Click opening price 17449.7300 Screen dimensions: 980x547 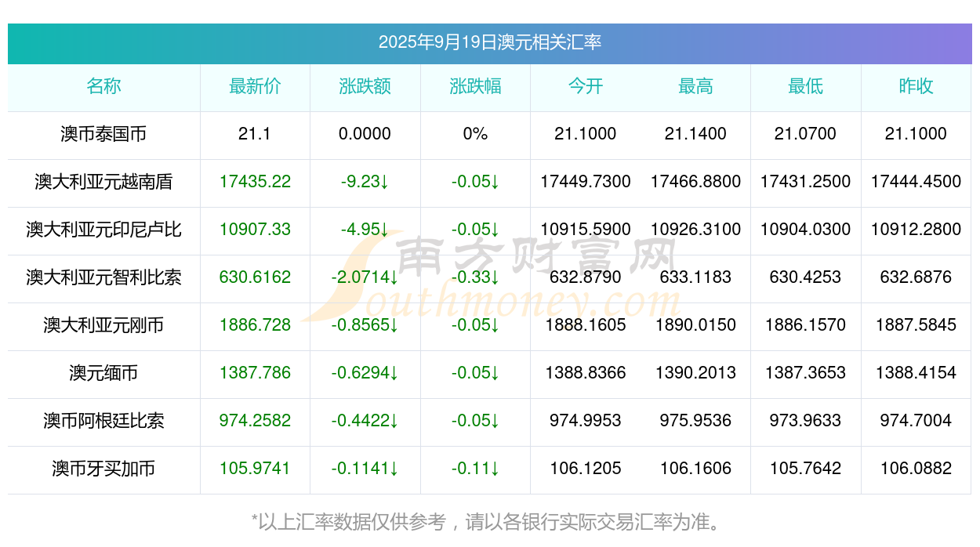click(x=586, y=182)
